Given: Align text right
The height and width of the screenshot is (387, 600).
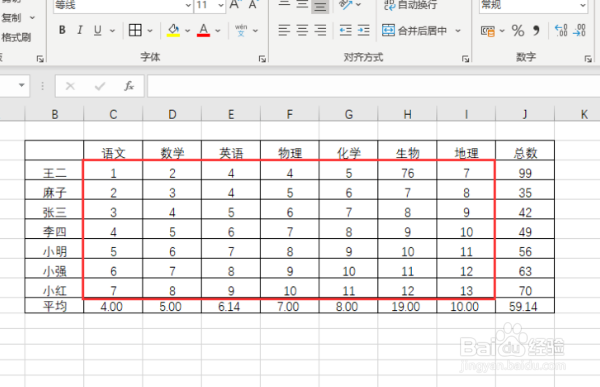Looking at the screenshot, I should point(320,30).
